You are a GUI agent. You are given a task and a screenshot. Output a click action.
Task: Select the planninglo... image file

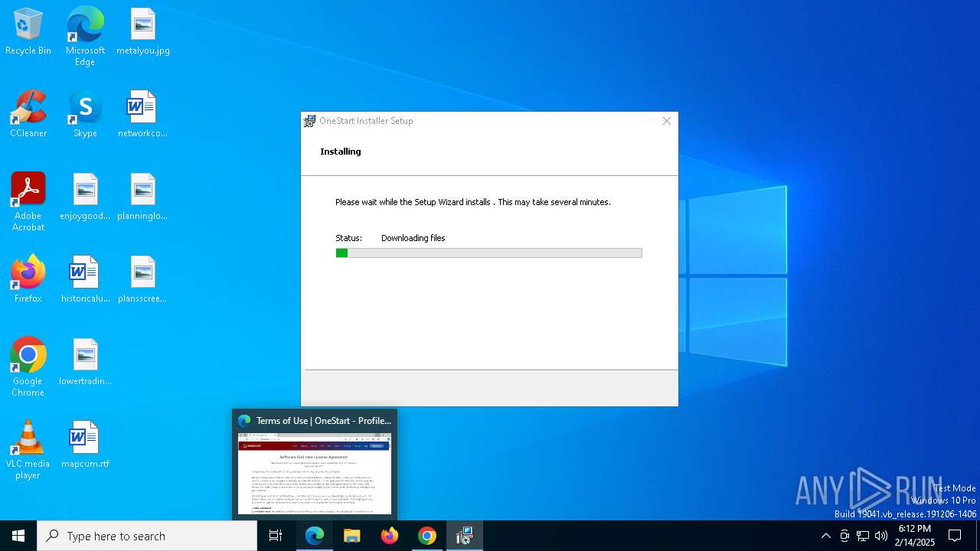coord(143,197)
